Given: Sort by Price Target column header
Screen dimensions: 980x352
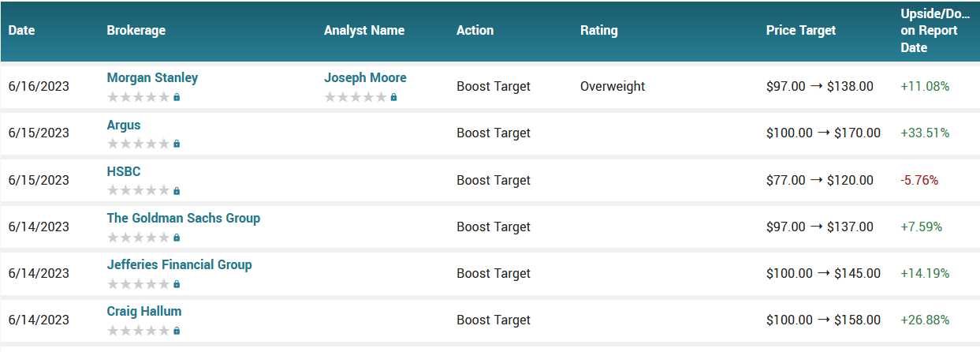Looking at the screenshot, I should click(x=800, y=31).
